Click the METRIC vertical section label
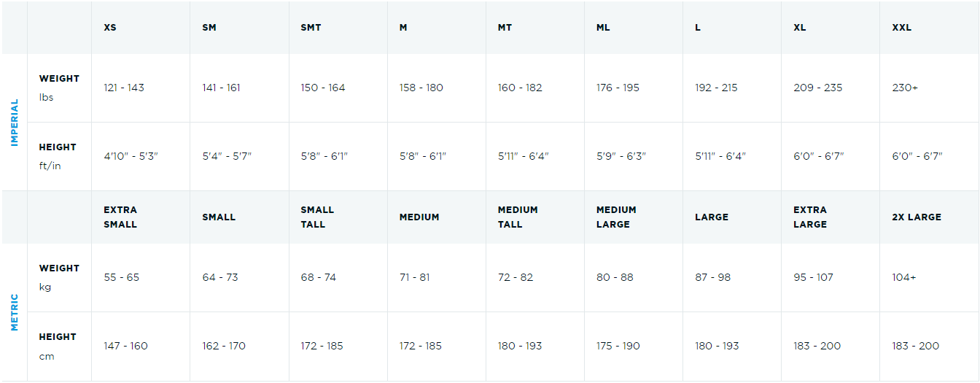This screenshot has height=383, width=980. click(15, 312)
